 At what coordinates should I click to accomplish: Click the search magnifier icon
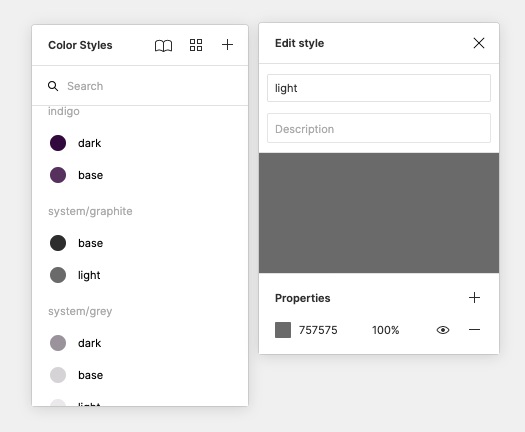(x=53, y=86)
